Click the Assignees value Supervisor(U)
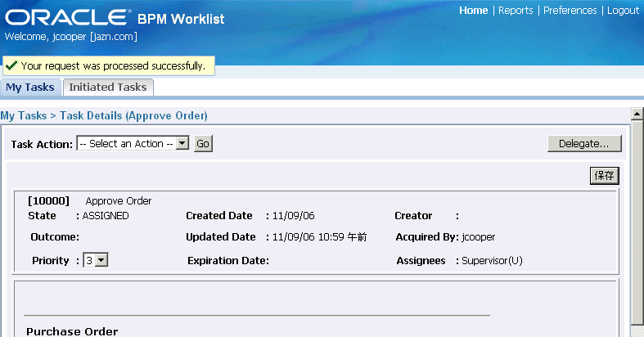The height and width of the screenshot is (337, 644). pyautogui.click(x=492, y=261)
